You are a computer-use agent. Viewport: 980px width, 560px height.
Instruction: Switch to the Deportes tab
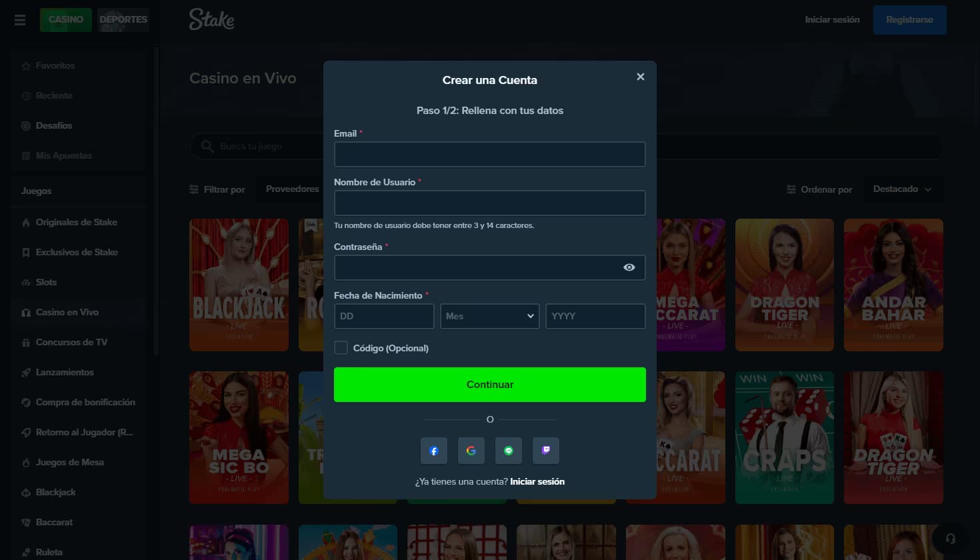(x=123, y=19)
